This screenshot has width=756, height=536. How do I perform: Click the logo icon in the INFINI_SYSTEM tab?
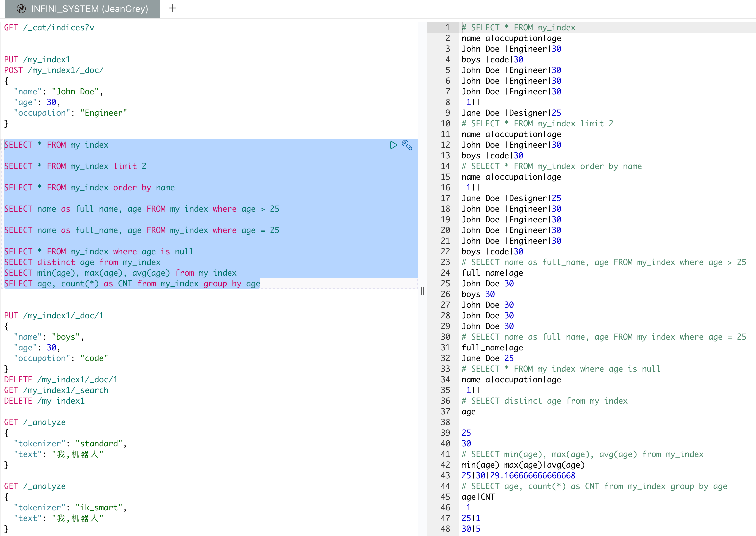coord(21,9)
